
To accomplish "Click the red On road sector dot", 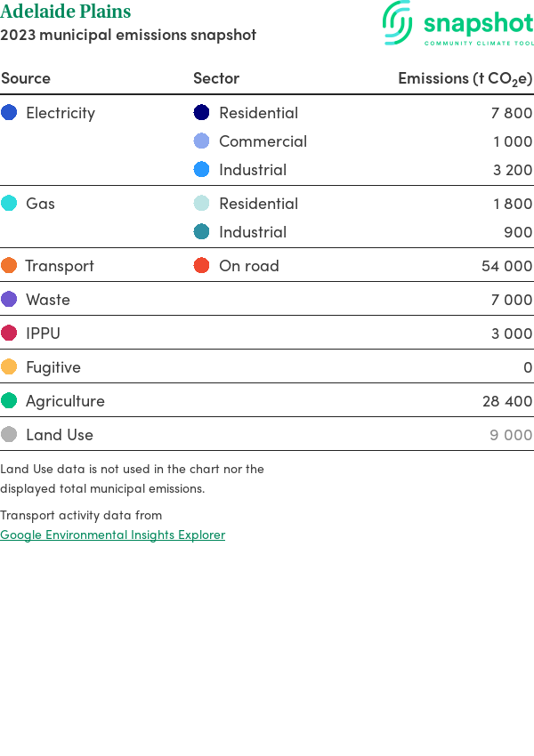I will pos(202,266).
